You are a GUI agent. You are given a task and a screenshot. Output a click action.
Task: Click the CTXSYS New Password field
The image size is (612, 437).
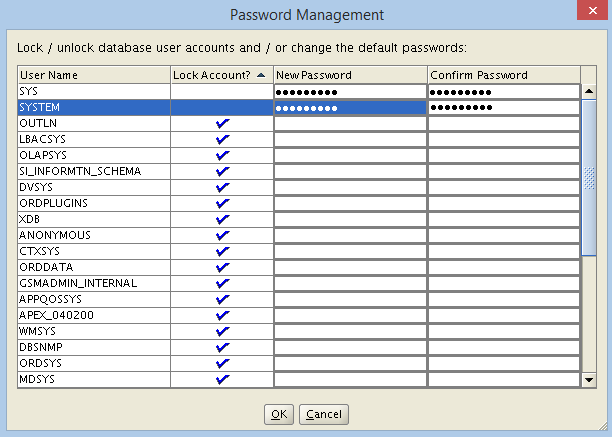pyautogui.click(x=350, y=251)
